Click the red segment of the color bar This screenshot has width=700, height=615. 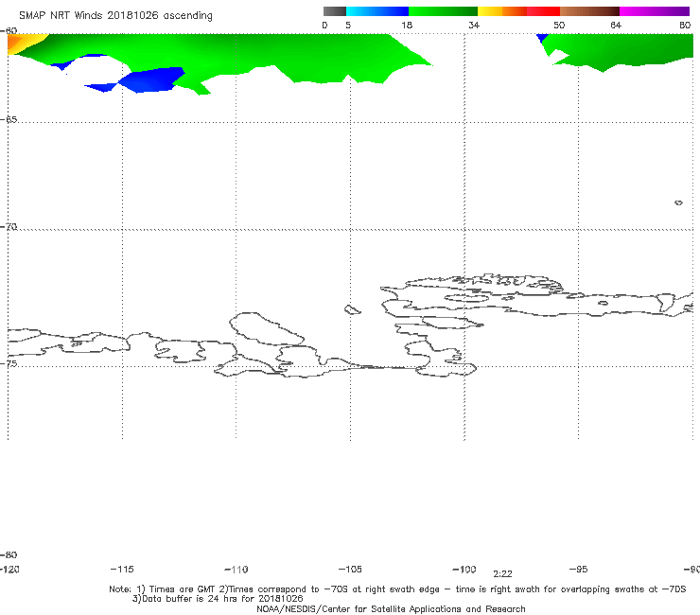click(x=543, y=11)
